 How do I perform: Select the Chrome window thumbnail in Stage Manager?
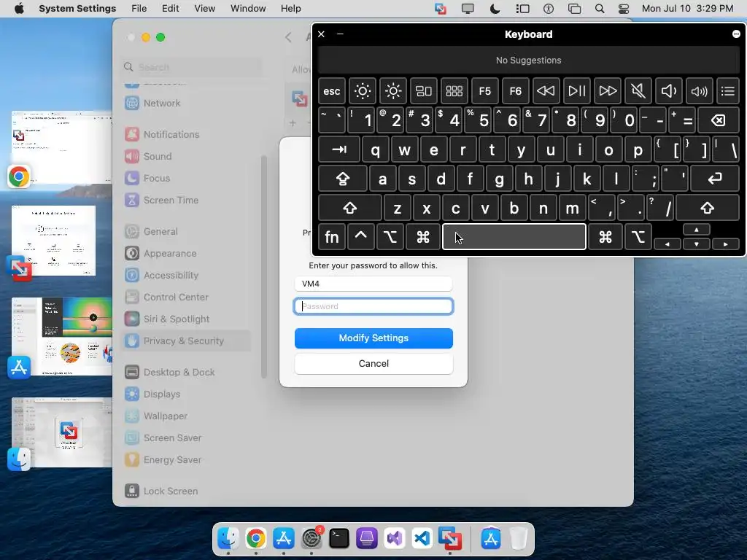[x=61, y=147]
